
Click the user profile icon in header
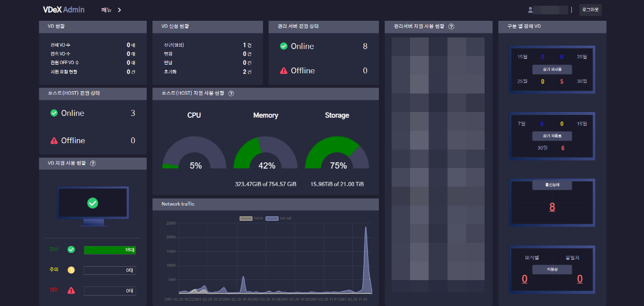tap(530, 10)
